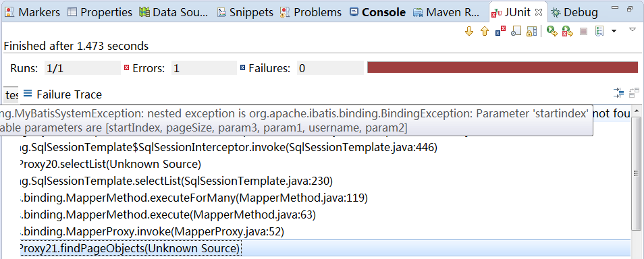Rerun Test with Failures First
This screenshot has height=259, width=644.
coord(568,31)
